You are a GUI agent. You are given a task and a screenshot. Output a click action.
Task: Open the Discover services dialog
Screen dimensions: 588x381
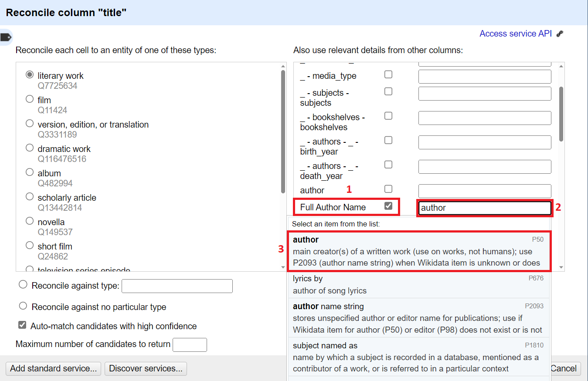coord(146,368)
